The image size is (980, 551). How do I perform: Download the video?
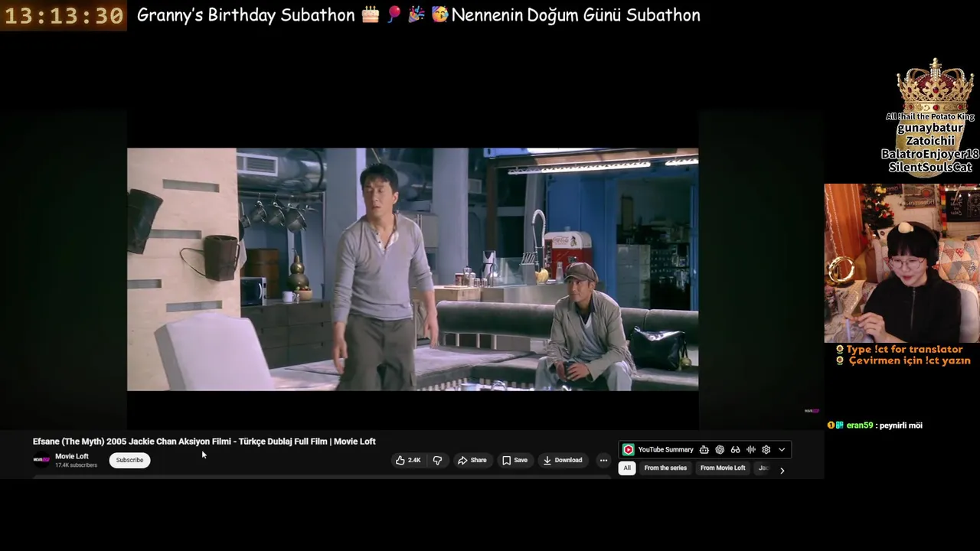coord(563,460)
